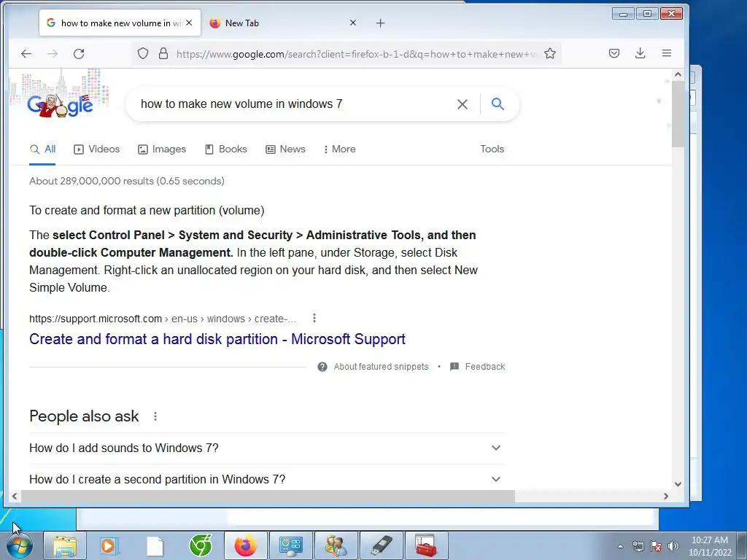
Task: Show hidden system tray icons
Action: pyautogui.click(x=620, y=546)
